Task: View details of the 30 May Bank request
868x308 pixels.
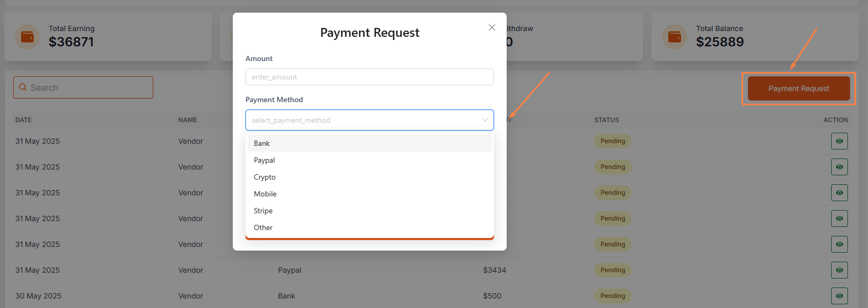Action: (x=839, y=296)
